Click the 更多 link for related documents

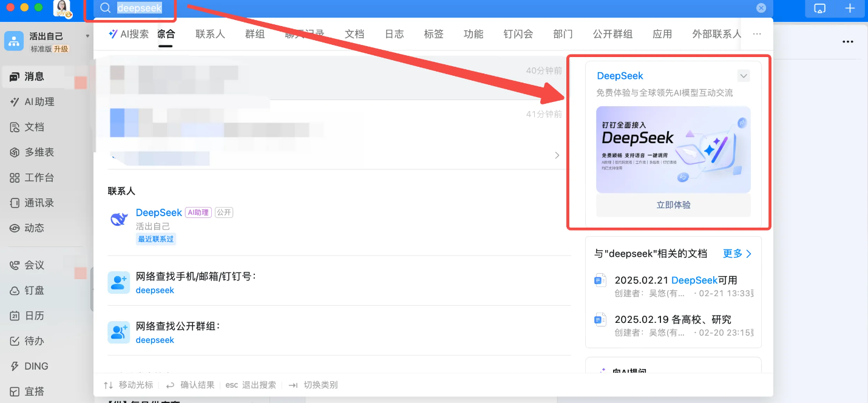(x=737, y=254)
